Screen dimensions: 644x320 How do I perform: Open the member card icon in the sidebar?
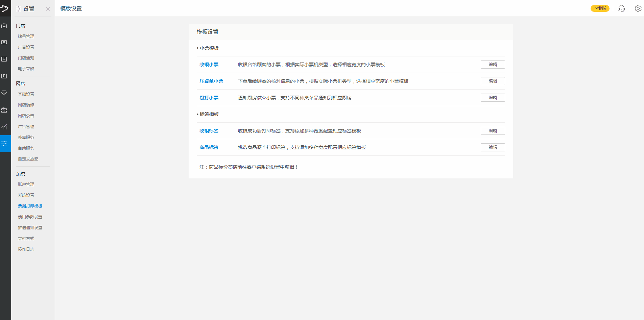4,76
